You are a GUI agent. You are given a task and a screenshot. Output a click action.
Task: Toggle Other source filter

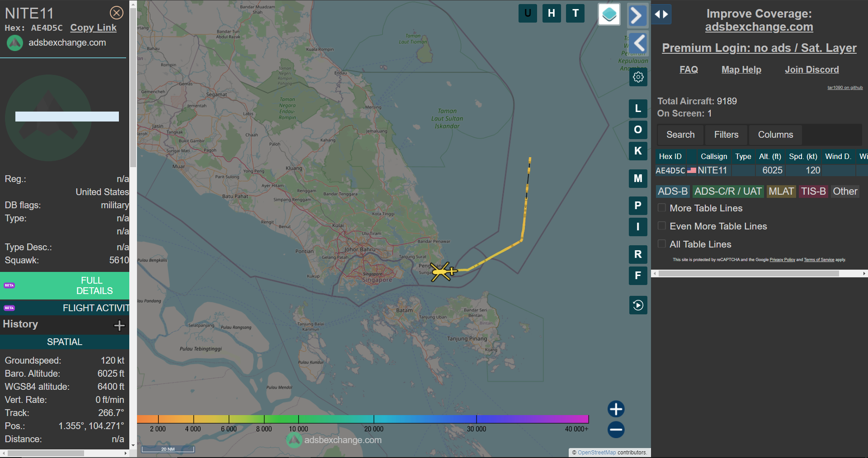(845, 191)
